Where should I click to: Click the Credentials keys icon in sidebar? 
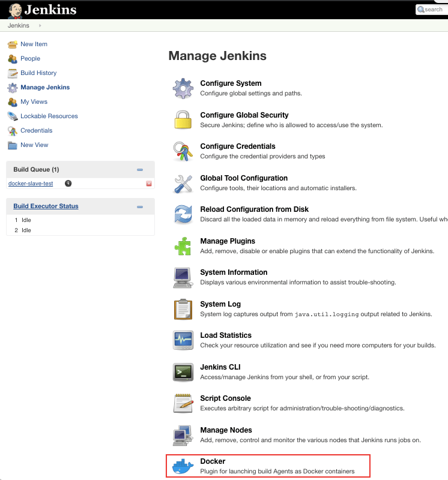(x=12, y=131)
